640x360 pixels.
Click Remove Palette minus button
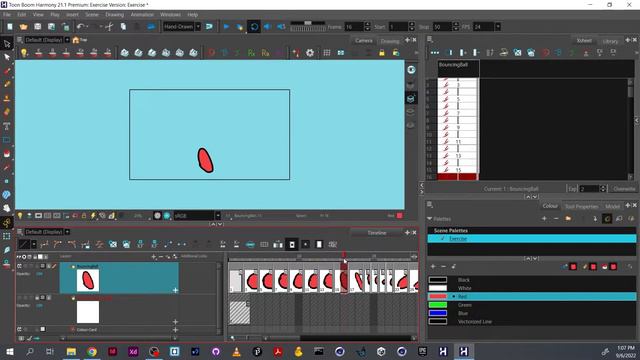(x=556, y=219)
